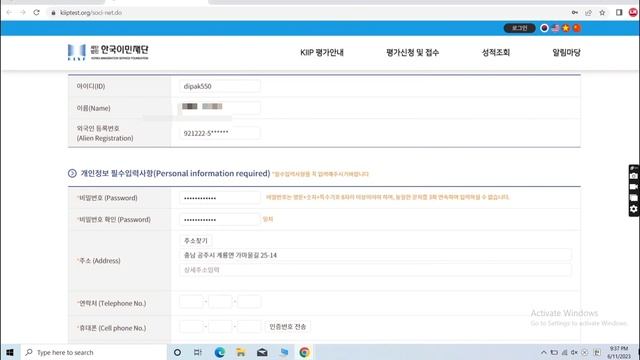Open the folder icon on side toolbar
Viewport: 640px width, 360px height.
click(x=633, y=198)
